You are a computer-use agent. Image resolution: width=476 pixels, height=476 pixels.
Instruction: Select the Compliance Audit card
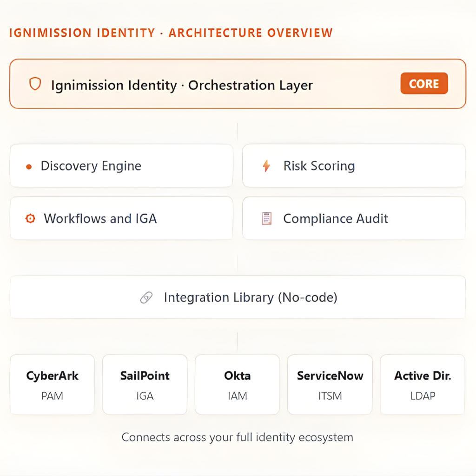coord(354,218)
